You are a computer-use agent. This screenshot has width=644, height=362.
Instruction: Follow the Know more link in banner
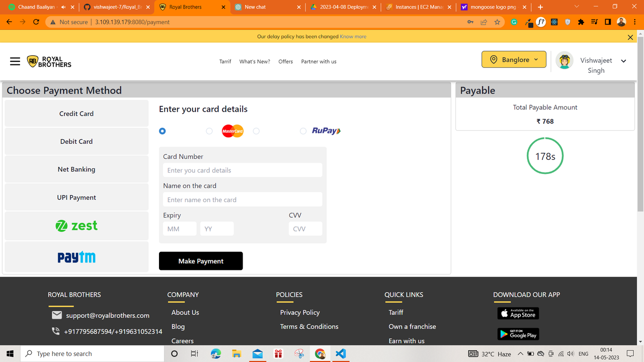pyautogui.click(x=353, y=37)
